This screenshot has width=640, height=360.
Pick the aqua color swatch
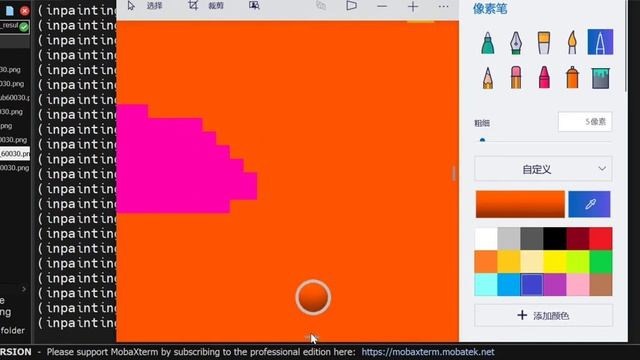486,284
